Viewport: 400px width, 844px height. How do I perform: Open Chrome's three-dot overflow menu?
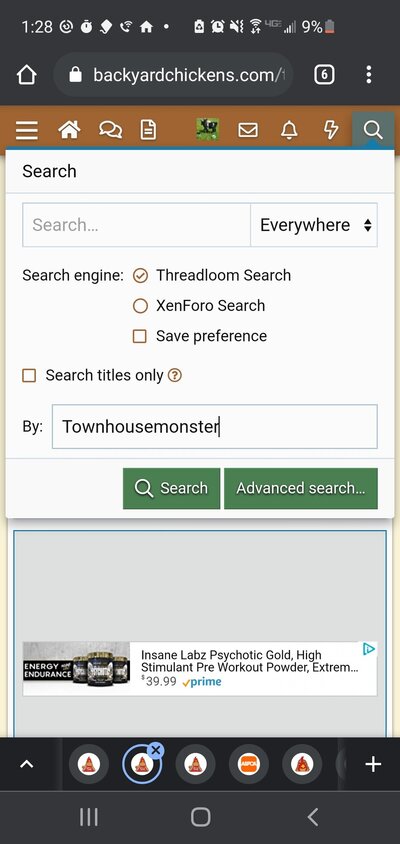click(x=369, y=75)
